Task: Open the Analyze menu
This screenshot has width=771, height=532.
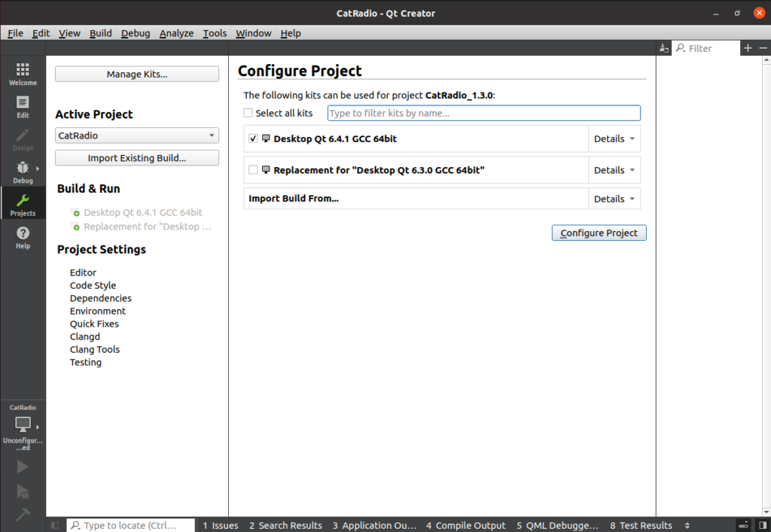Action: coord(176,33)
